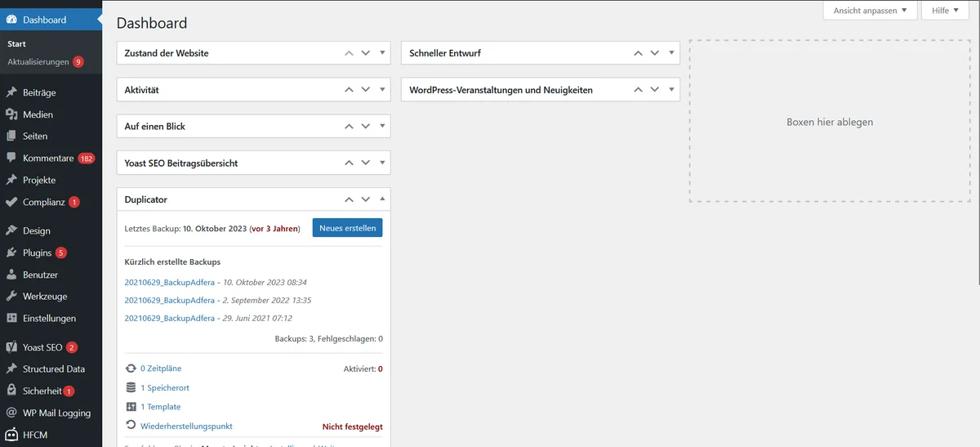980x447 pixels.
Task: Click the Seiten pages icon
Action: 11,136
